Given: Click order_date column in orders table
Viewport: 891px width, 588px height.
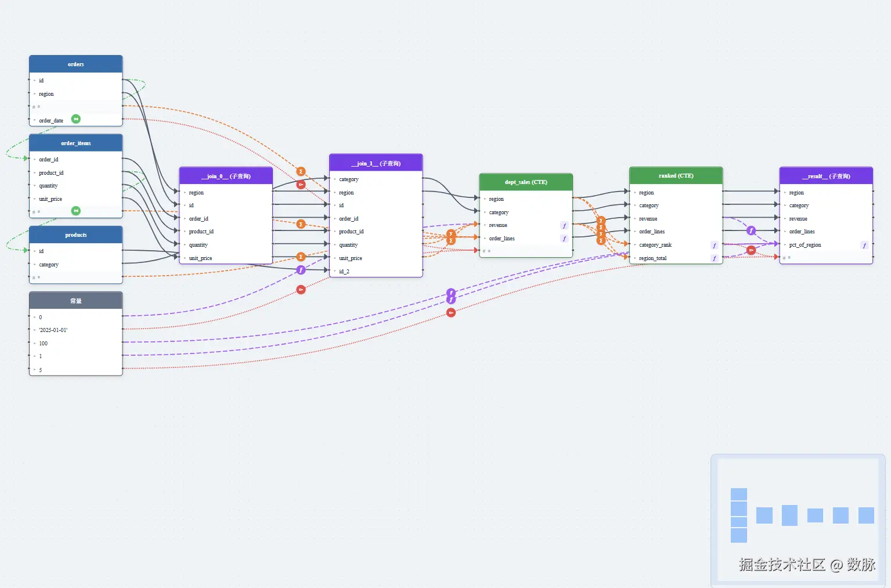Looking at the screenshot, I should coord(76,120).
